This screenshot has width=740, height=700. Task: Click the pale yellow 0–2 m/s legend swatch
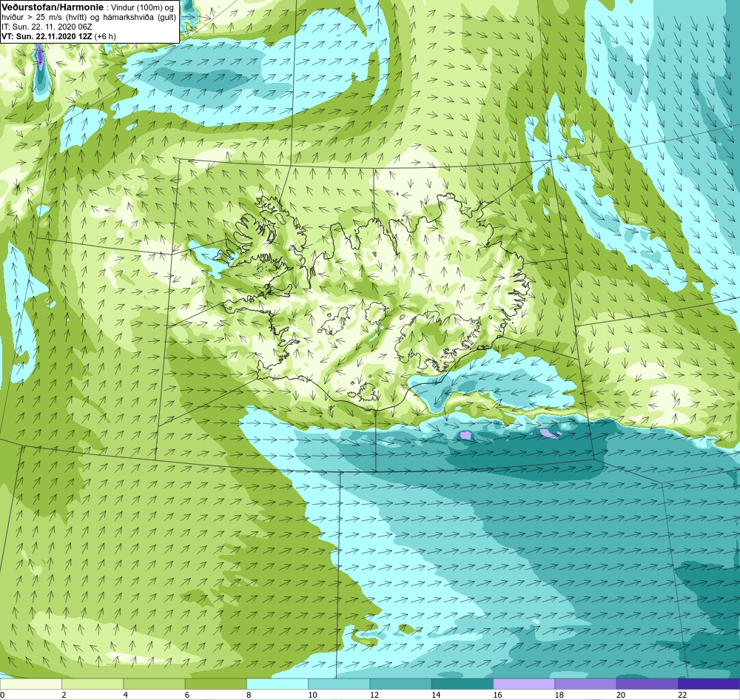click(x=30, y=684)
